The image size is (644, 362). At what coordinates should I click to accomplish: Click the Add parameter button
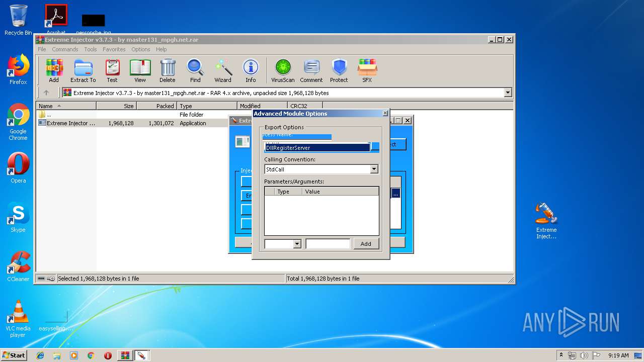pos(366,244)
